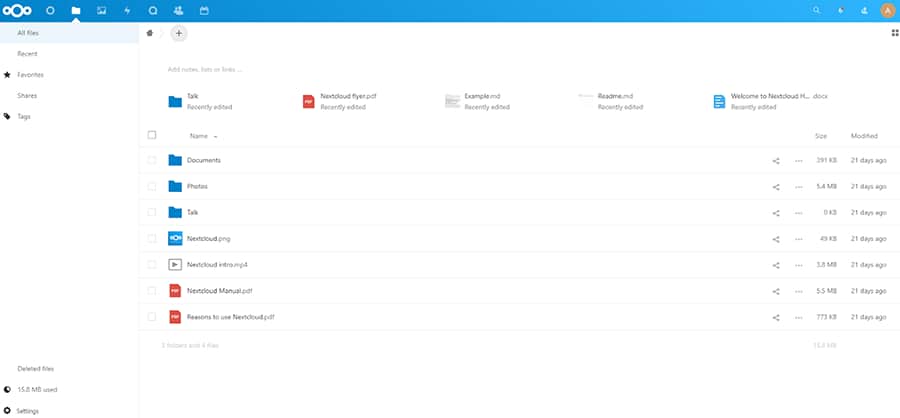Sort by the Size column header
The image size is (900, 418).
coord(821,136)
